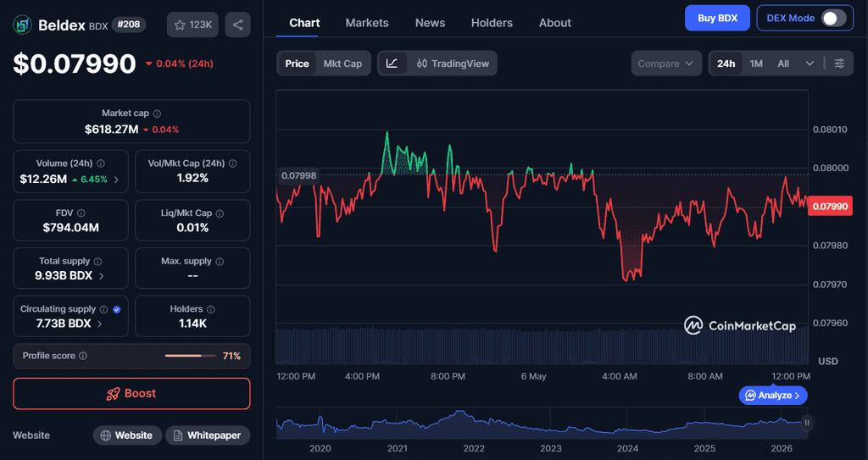This screenshot has width=868, height=460.
Task: Click the 0.01% Liq/Mkt Cap value
Action: tap(192, 228)
